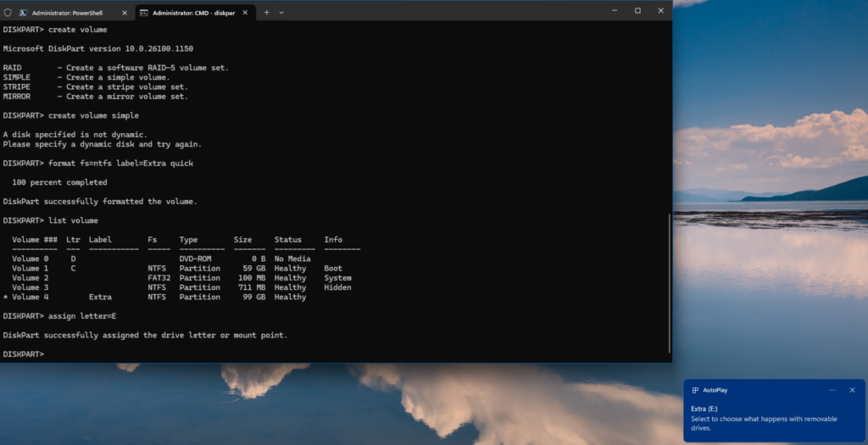Click the 'System' info cell
This screenshot has width=868, height=445.
[337, 278]
